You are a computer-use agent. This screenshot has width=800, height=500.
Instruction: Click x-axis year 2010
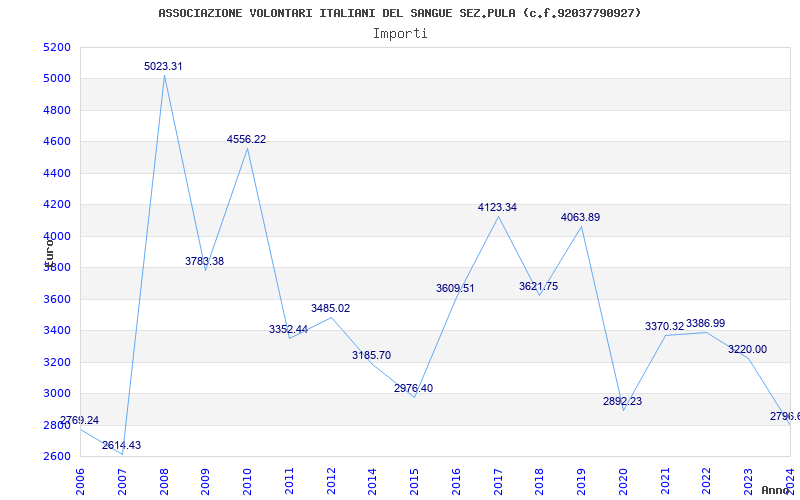247,482
